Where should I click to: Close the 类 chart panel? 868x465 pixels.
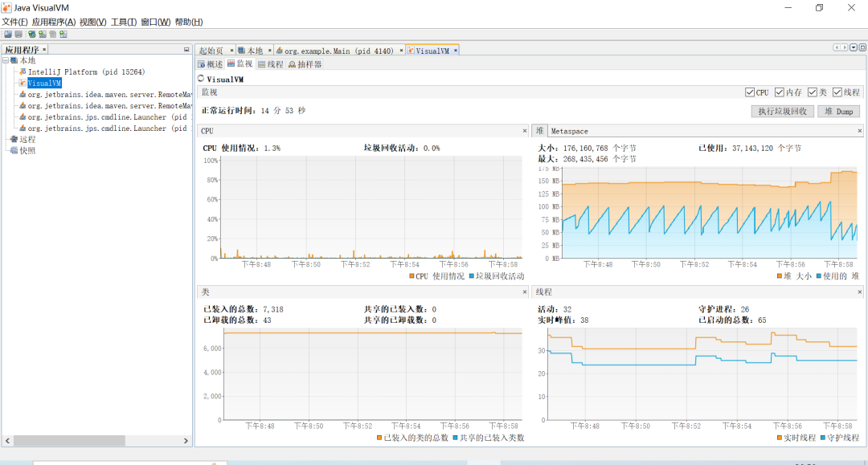click(525, 292)
